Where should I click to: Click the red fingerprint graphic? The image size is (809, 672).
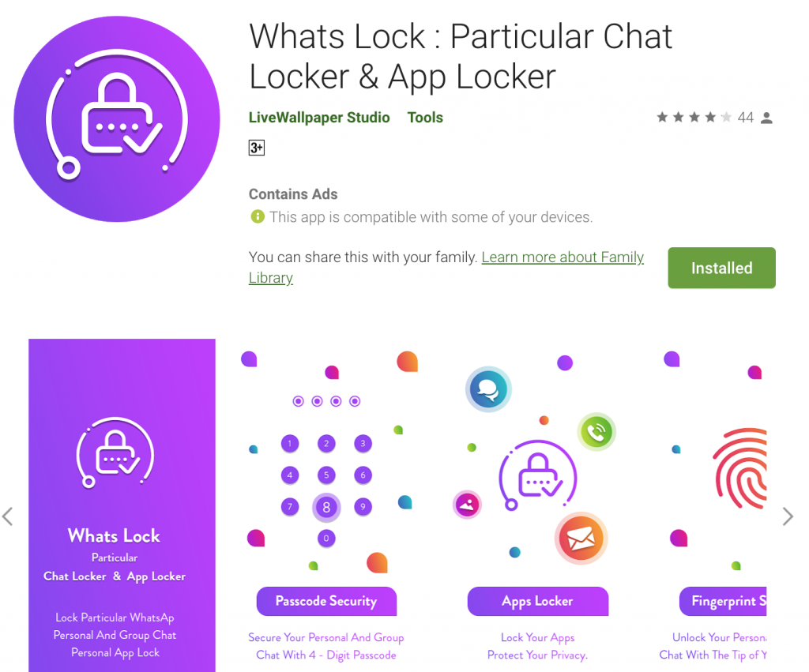point(739,469)
